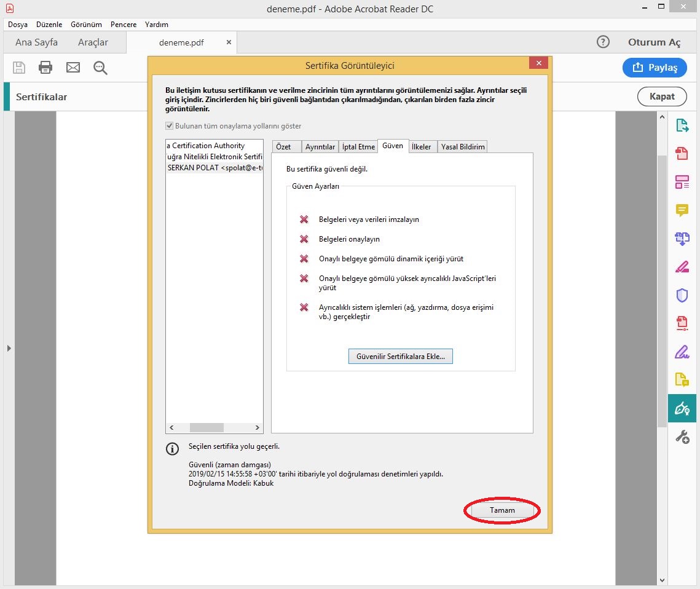Open the Yardım menu
Image resolution: width=700 pixels, height=589 pixels.
157,25
